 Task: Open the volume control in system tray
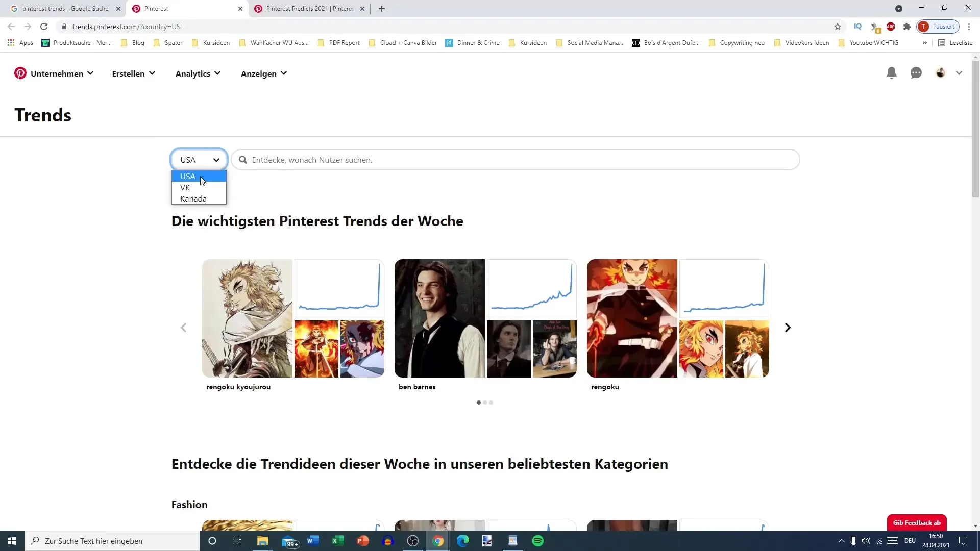coord(866,541)
